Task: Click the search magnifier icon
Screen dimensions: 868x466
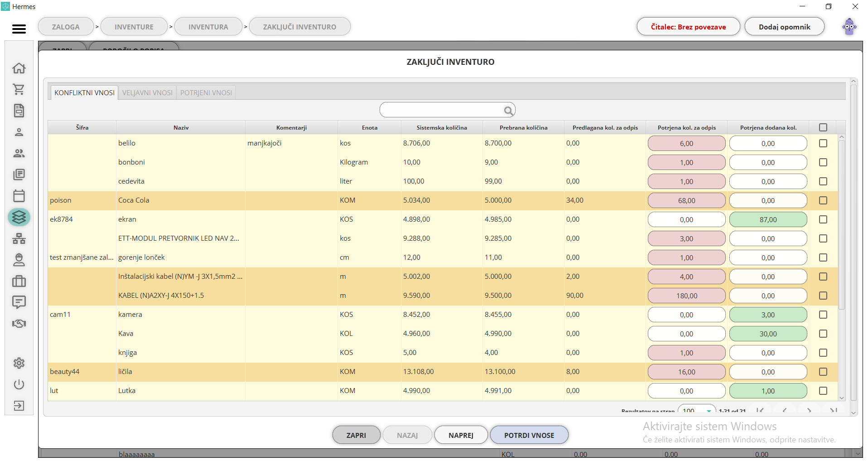Action: click(x=508, y=111)
